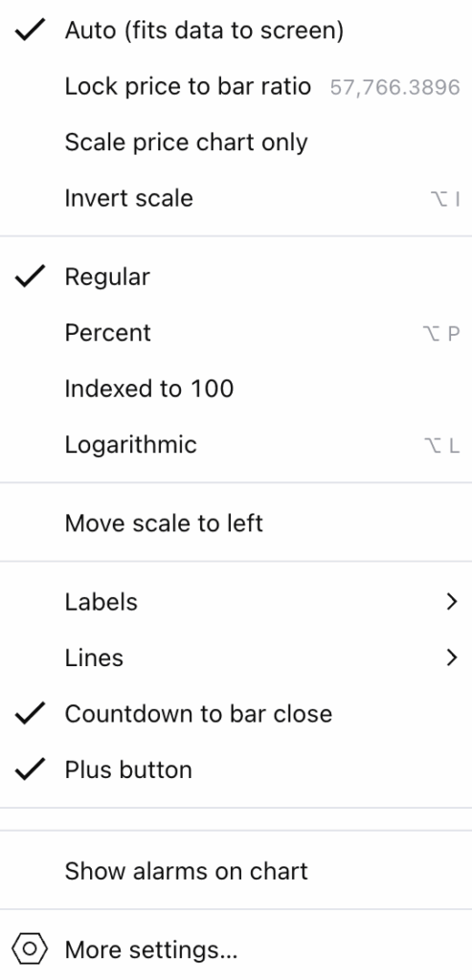Select Logarithmic scale mode
The image size is (472, 980).
pyautogui.click(x=236, y=444)
